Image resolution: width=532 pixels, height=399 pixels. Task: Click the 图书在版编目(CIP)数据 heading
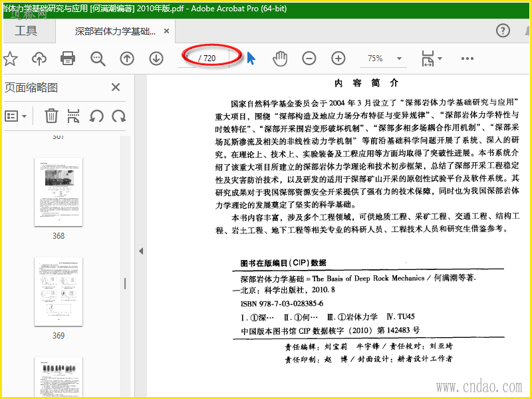point(283,263)
